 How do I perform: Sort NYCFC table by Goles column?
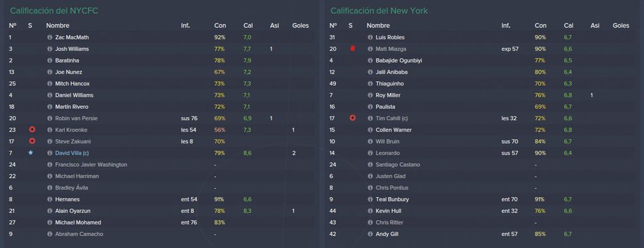point(300,26)
